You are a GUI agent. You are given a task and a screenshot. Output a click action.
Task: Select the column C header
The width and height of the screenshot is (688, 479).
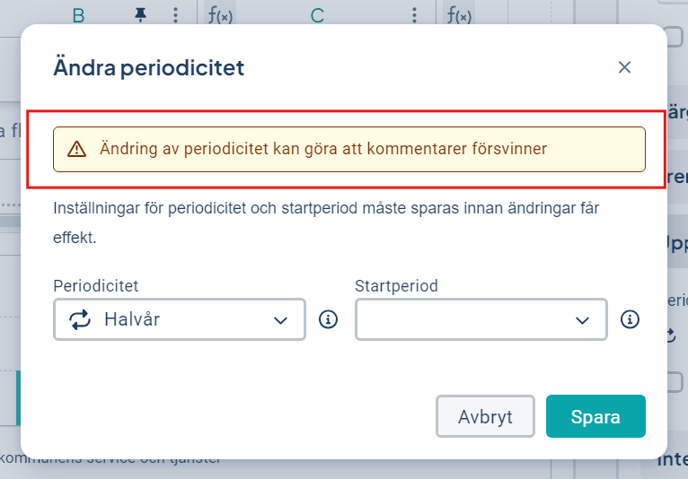(317, 15)
